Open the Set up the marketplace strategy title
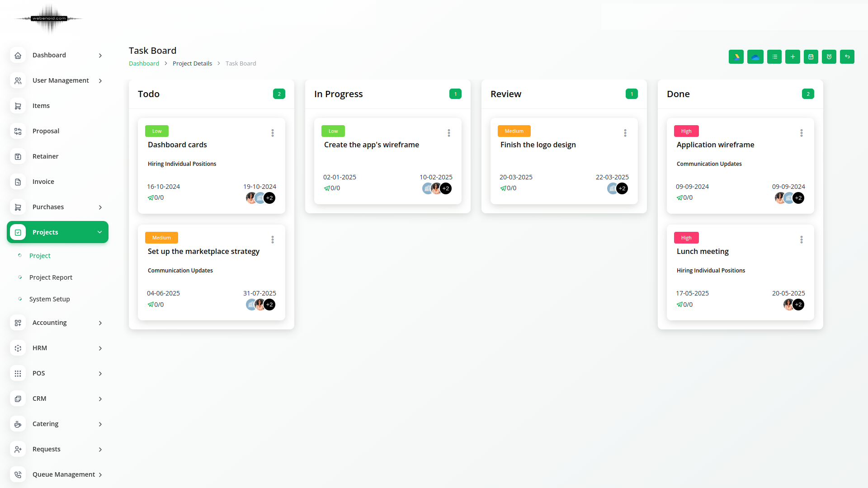The height and width of the screenshot is (488, 868). (x=203, y=251)
